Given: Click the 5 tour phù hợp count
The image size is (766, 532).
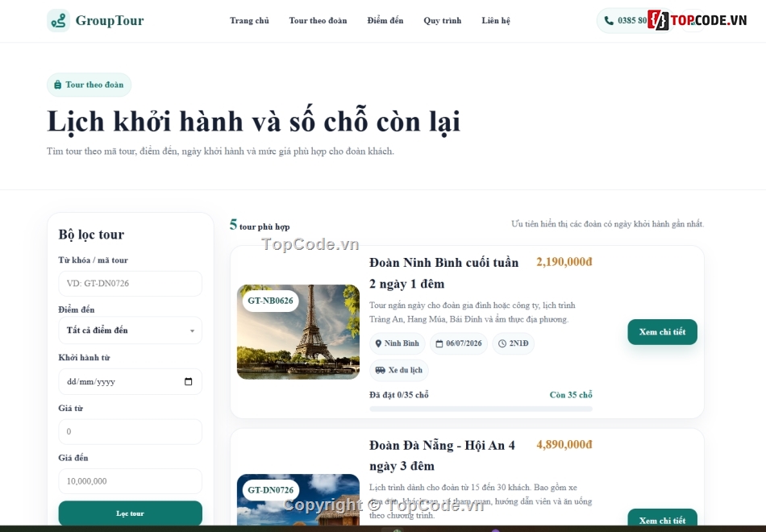Looking at the screenshot, I should click(260, 225).
